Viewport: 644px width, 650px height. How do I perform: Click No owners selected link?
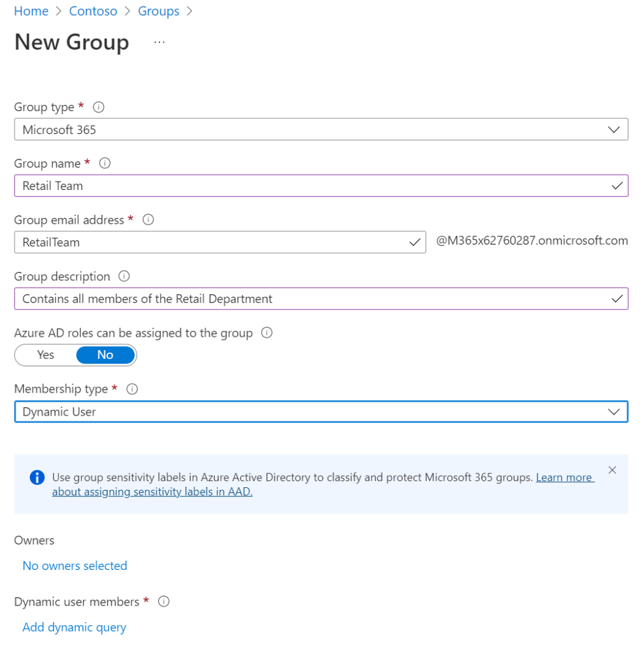coord(75,565)
